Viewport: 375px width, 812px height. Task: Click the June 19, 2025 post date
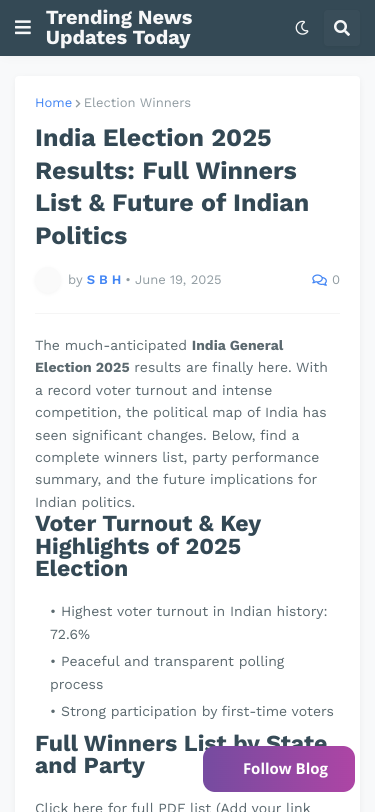coord(178,280)
